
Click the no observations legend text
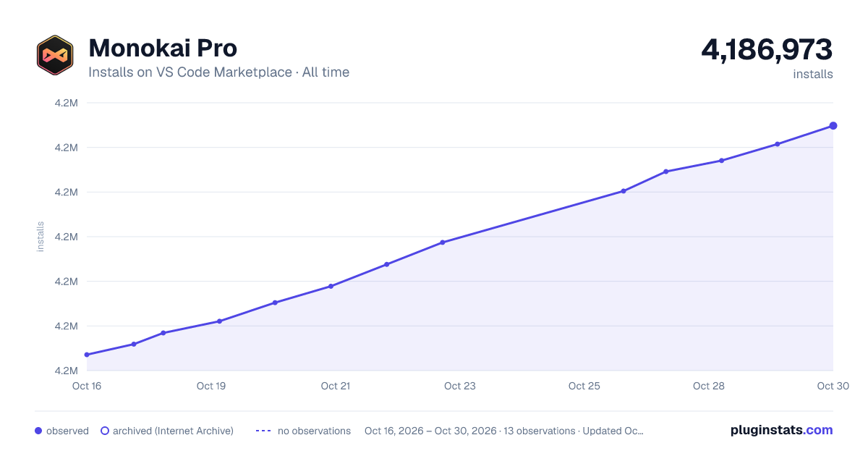314,431
